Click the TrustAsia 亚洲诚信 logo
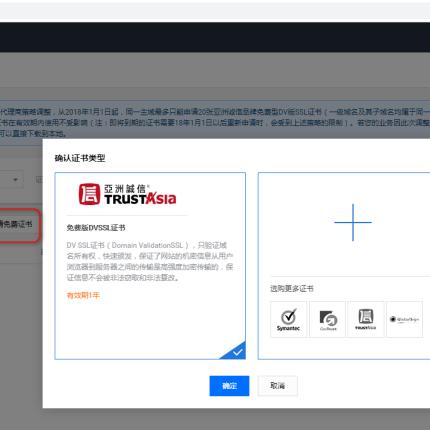430x430 pixels. [x=127, y=194]
